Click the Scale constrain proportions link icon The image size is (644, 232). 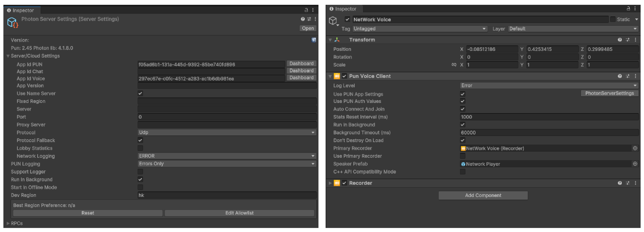pos(454,65)
